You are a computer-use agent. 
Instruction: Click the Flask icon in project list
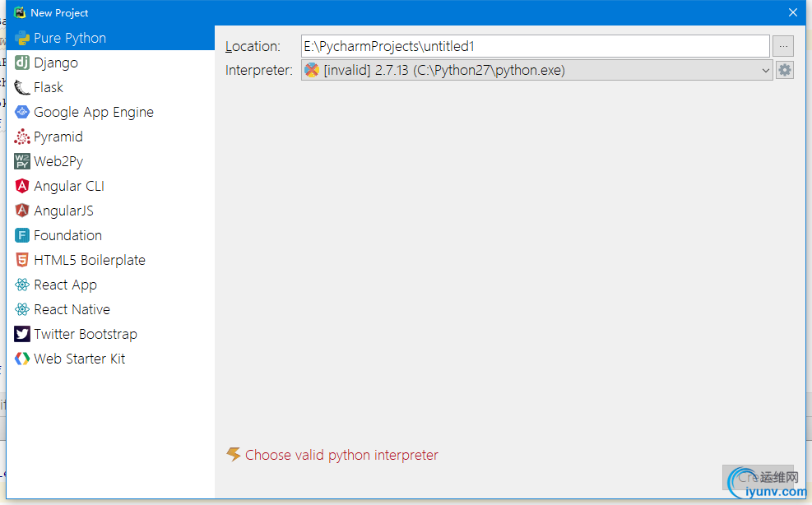(21, 87)
